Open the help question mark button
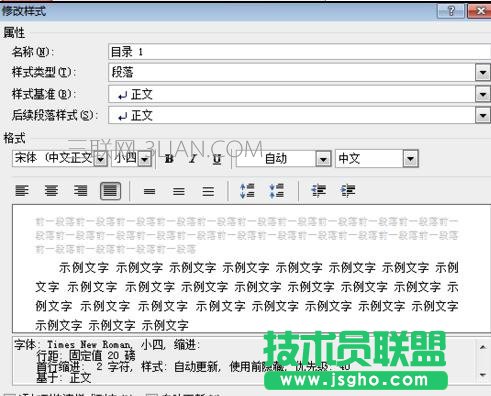Image resolution: width=491 pixels, height=396 pixels. [451, 11]
